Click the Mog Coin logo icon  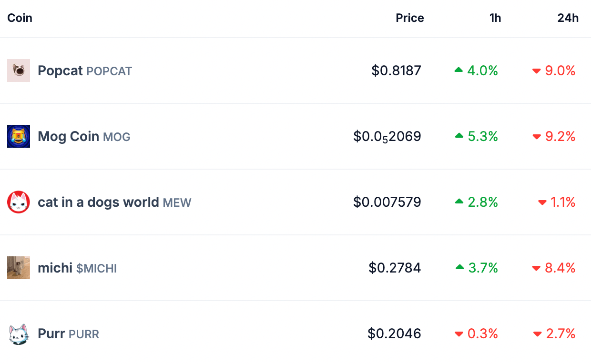click(x=19, y=136)
